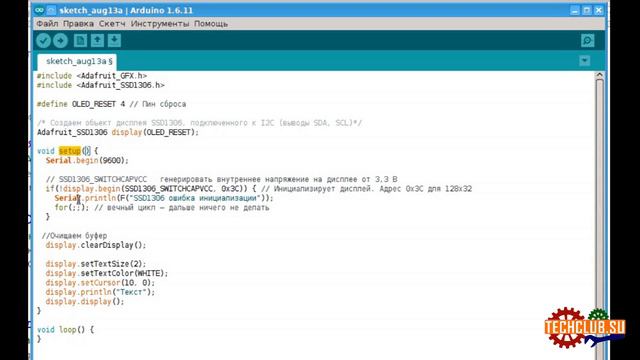Click 'display.clearDisplay();' line
Viewport: 640px width, 360px height.
point(96,245)
